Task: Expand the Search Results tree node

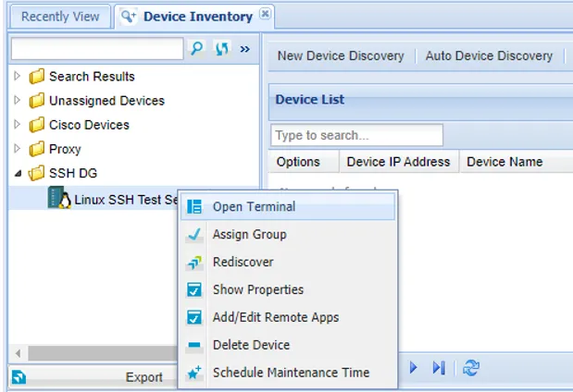Action: point(17,76)
